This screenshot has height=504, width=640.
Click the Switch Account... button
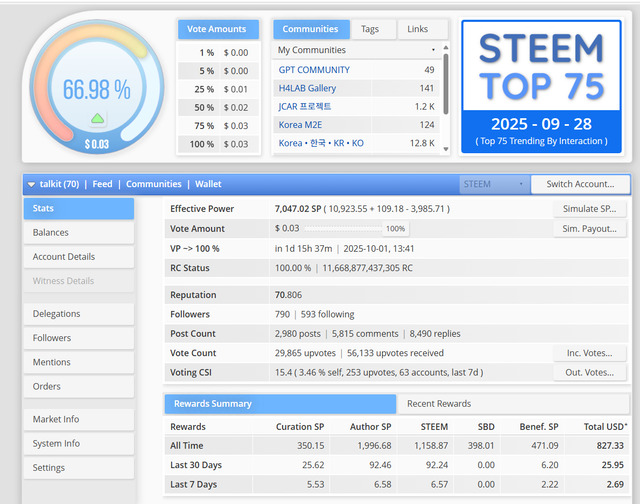pyautogui.click(x=580, y=184)
